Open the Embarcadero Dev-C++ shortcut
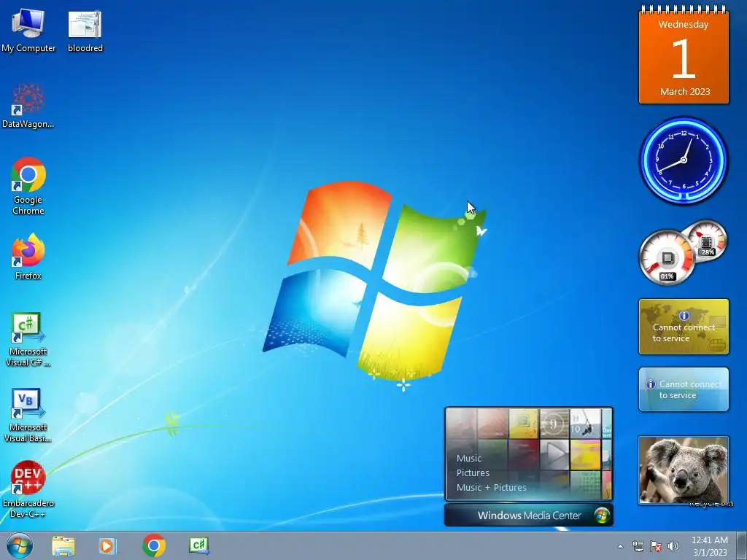Screen dimensions: 747x560 pos(28,489)
